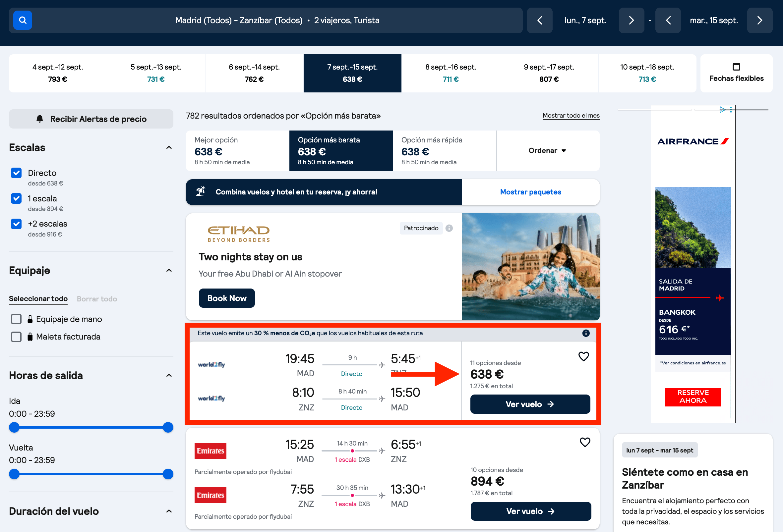Select the Mejor opción tab
The image size is (783, 532).
click(238, 150)
